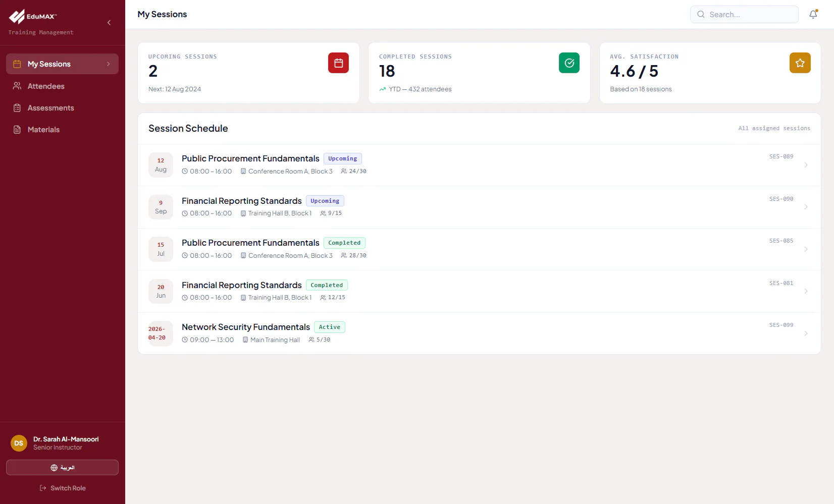The height and width of the screenshot is (504, 834).
Task: Click the 2026-04-20 date badge
Action: tap(161, 333)
